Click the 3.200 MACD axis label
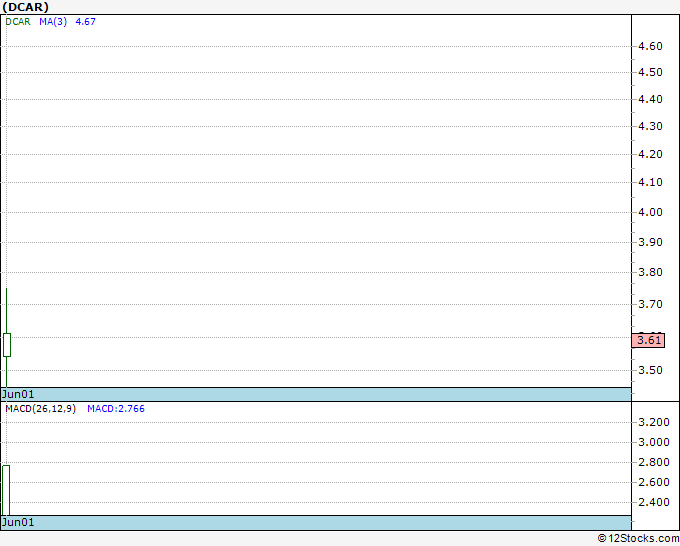This screenshot has width=680, height=546. click(x=654, y=422)
